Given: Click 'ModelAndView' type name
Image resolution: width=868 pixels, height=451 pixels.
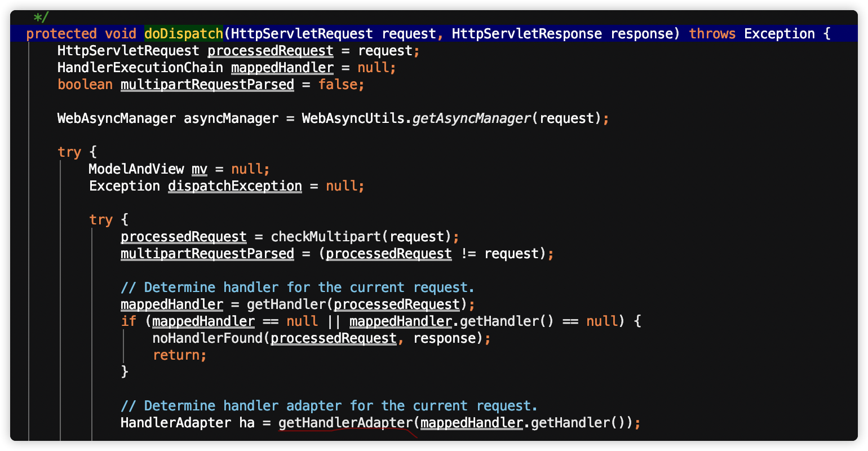Looking at the screenshot, I should coord(136,169).
